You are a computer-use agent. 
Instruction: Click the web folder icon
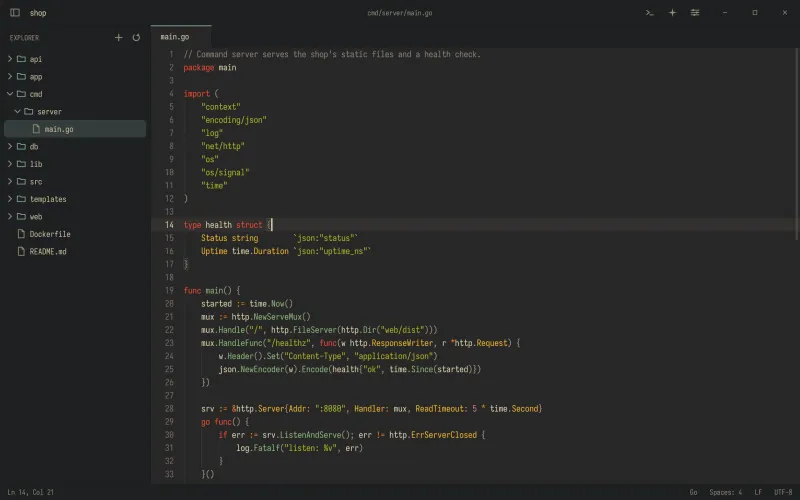tap(21, 216)
